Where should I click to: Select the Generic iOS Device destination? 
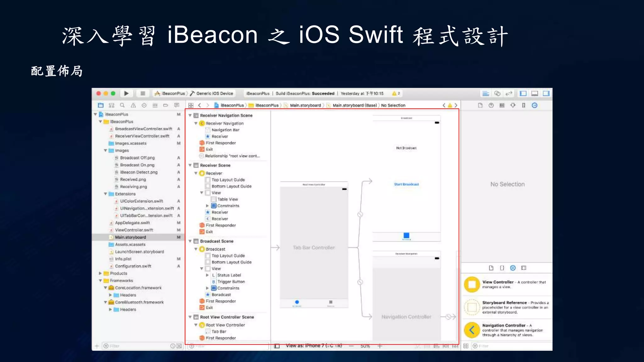pos(211,93)
